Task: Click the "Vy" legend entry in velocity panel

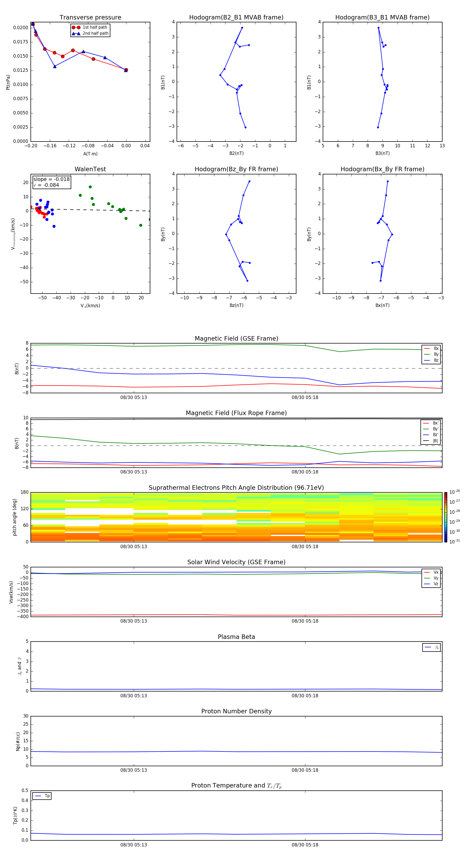Action: [431, 578]
